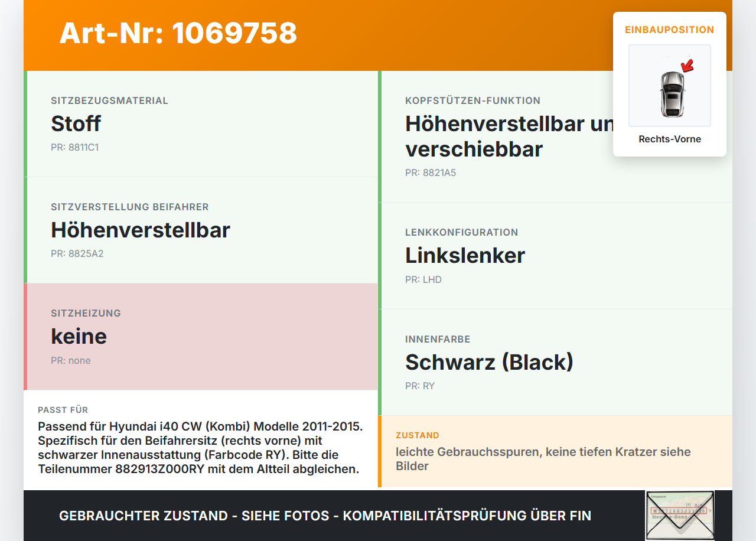
Task: Click the INNENFARBE label
Action: pos(438,340)
